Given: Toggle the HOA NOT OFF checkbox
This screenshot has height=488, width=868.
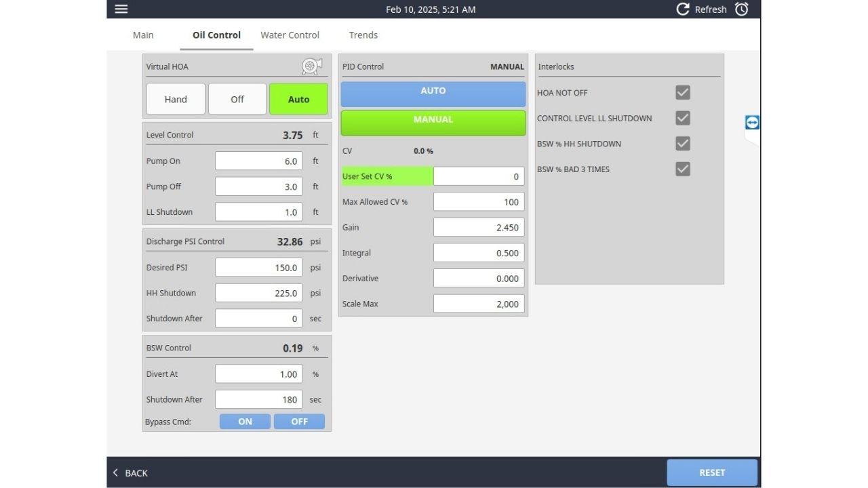Looking at the screenshot, I should (683, 92).
